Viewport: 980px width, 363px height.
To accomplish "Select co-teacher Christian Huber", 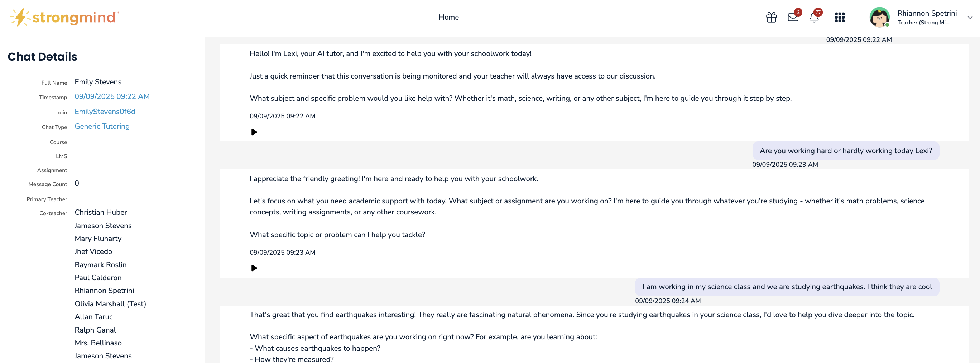I will [100, 213].
